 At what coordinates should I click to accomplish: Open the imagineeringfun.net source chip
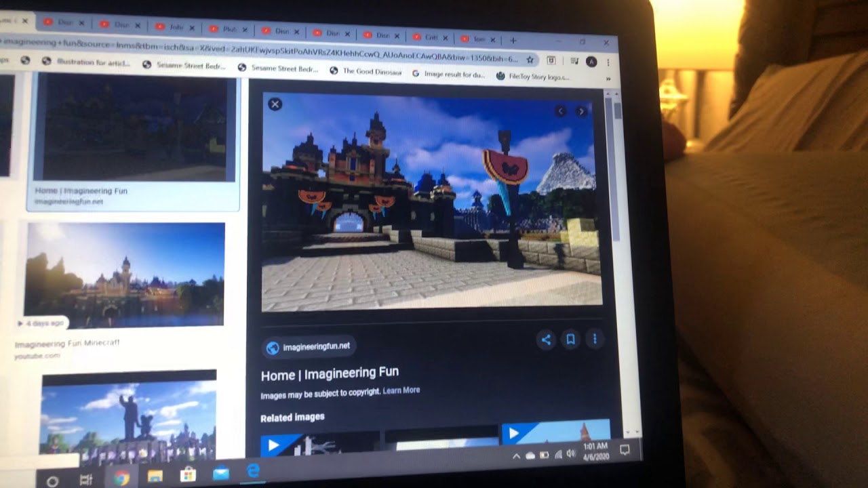[x=309, y=347]
